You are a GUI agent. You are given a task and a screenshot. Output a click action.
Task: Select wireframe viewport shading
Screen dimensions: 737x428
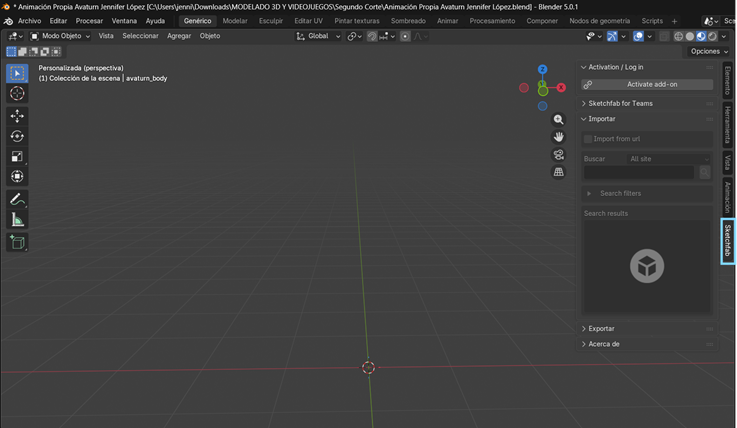click(x=678, y=36)
